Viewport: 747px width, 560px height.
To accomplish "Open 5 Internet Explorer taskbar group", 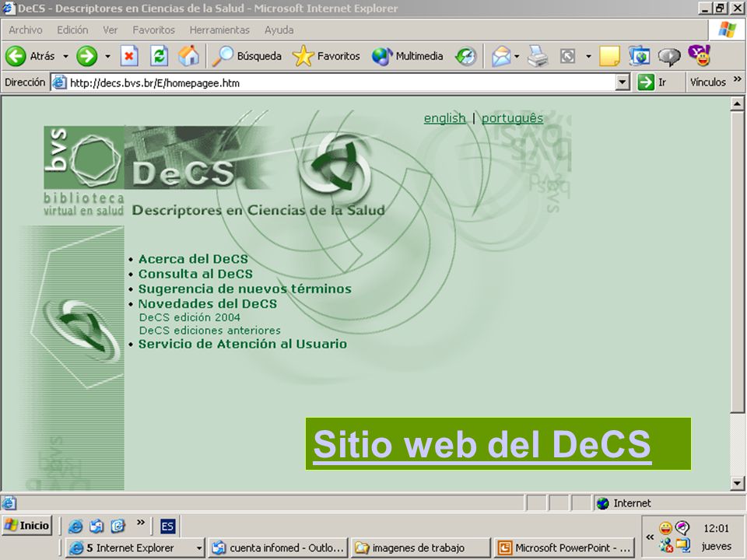I will click(135, 548).
